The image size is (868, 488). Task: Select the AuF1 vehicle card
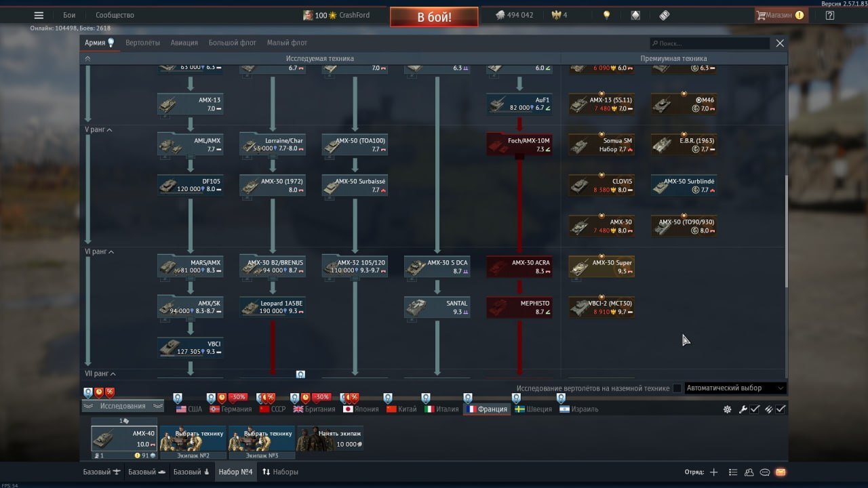tap(519, 104)
